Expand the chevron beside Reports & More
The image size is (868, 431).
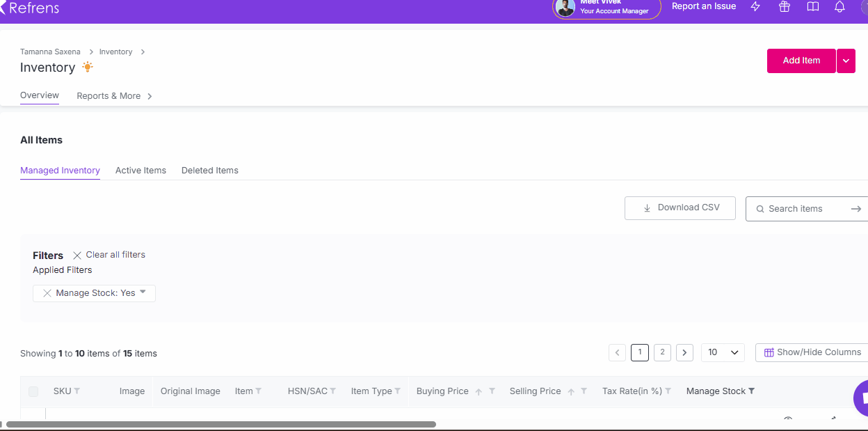click(150, 96)
